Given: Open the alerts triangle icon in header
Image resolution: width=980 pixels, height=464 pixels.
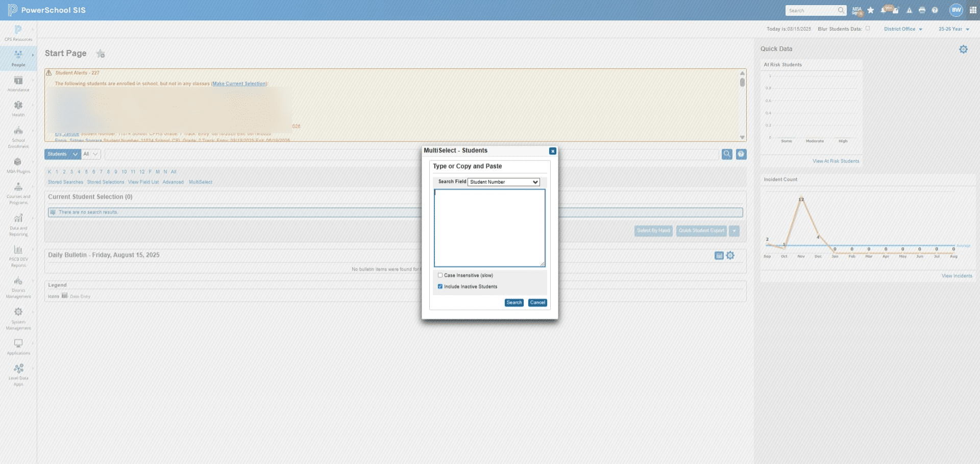Looking at the screenshot, I should coord(909,10).
